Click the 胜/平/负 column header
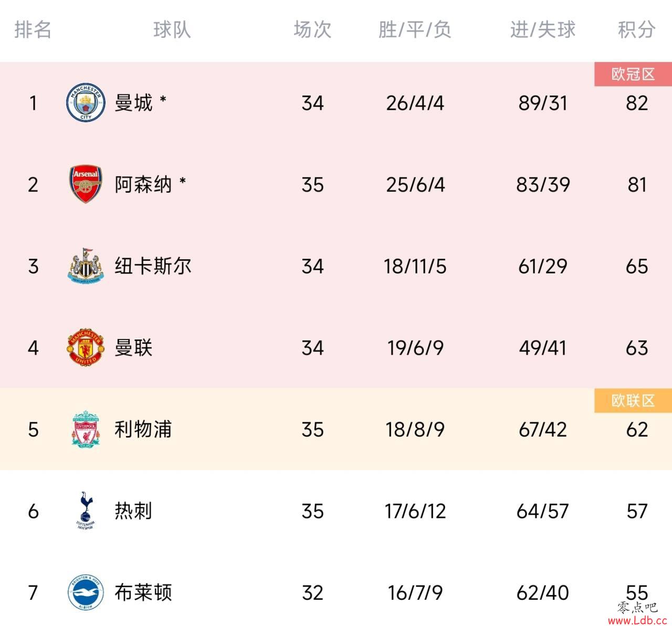The width and height of the screenshot is (672, 626). point(415,30)
